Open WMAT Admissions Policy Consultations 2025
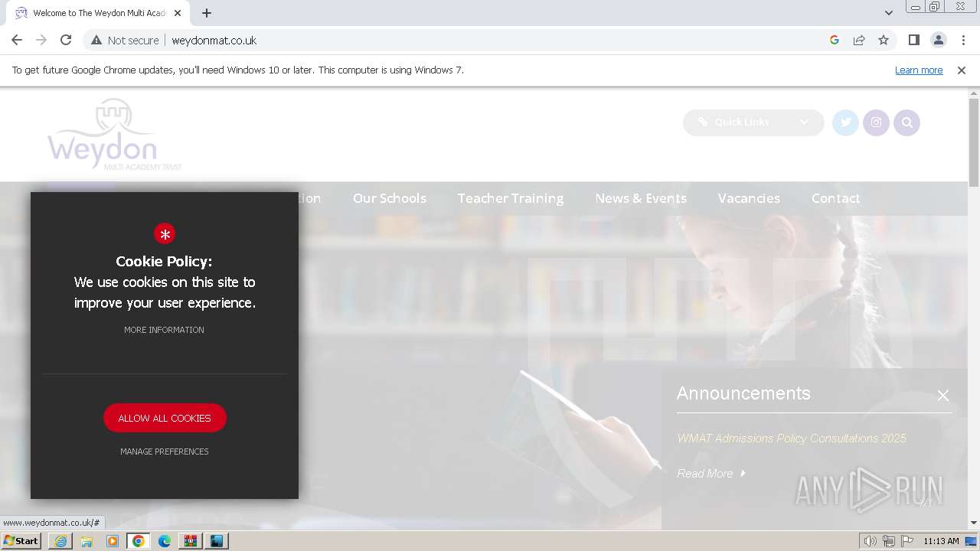This screenshot has height=551, width=980. (x=792, y=439)
